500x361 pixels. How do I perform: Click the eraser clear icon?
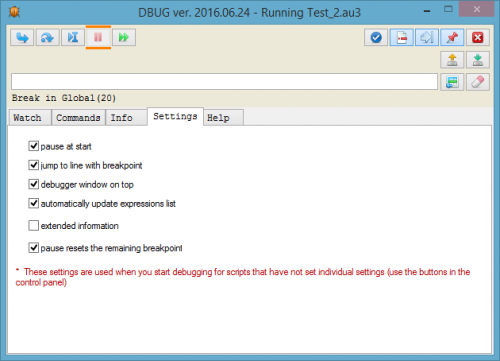pyautogui.click(x=478, y=82)
